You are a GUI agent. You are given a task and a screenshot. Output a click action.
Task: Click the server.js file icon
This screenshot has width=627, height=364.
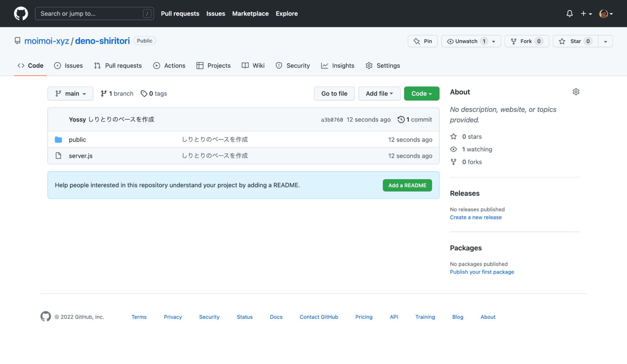pos(58,156)
